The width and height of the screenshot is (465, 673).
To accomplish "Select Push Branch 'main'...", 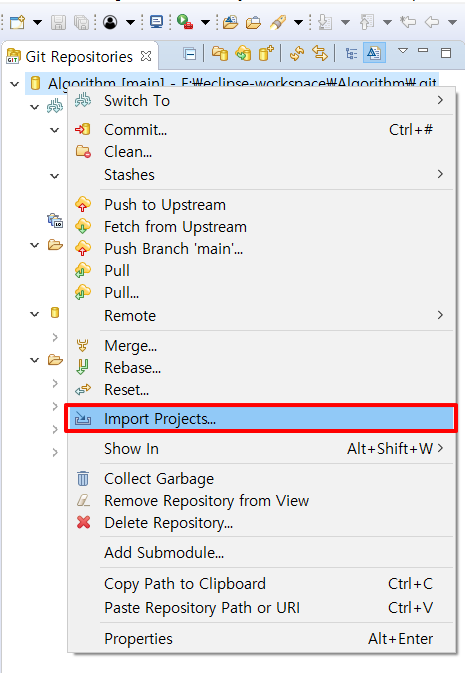I will (261, 249).
